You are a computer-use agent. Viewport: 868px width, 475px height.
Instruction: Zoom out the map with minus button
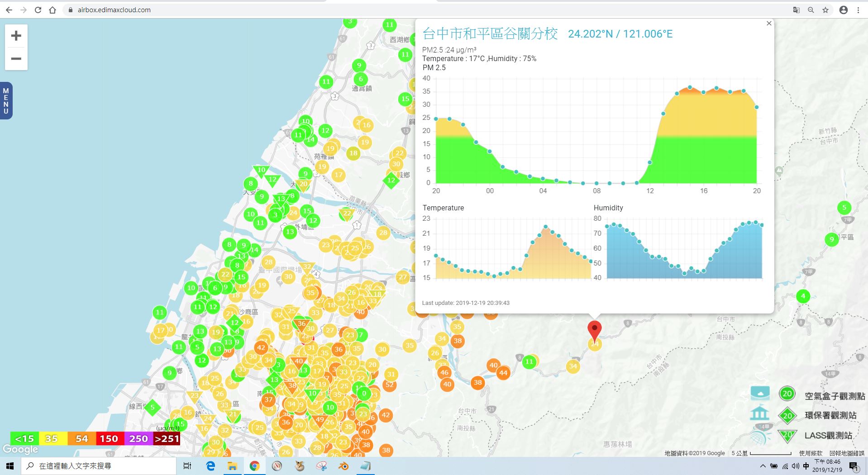pyautogui.click(x=16, y=59)
